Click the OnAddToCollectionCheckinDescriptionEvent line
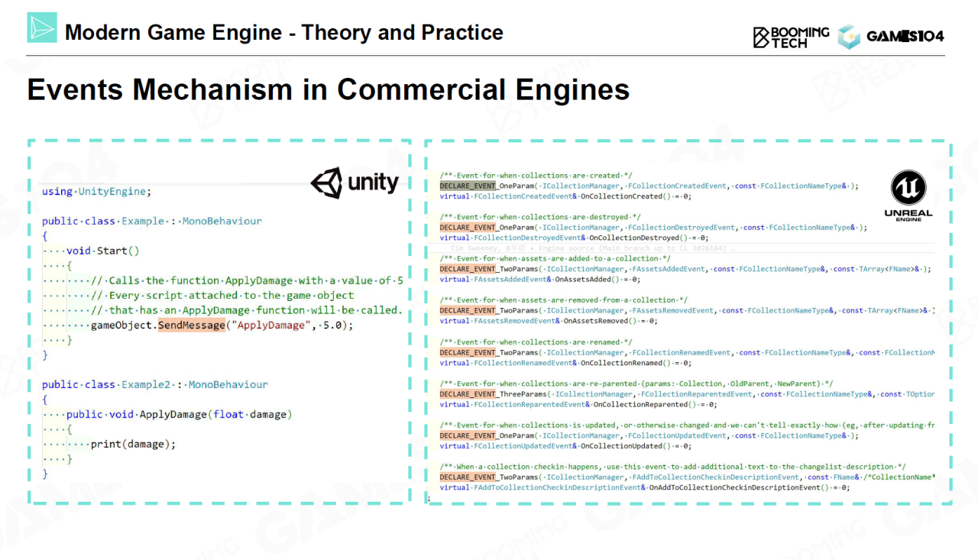This screenshot has width=978, height=560. tap(644, 487)
